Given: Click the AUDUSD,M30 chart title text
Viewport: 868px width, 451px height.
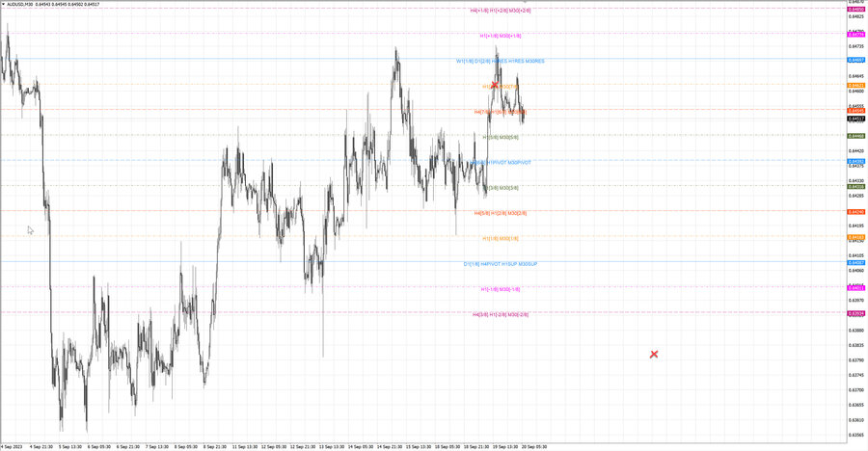Looking at the screenshot, I should click(x=20, y=4).
